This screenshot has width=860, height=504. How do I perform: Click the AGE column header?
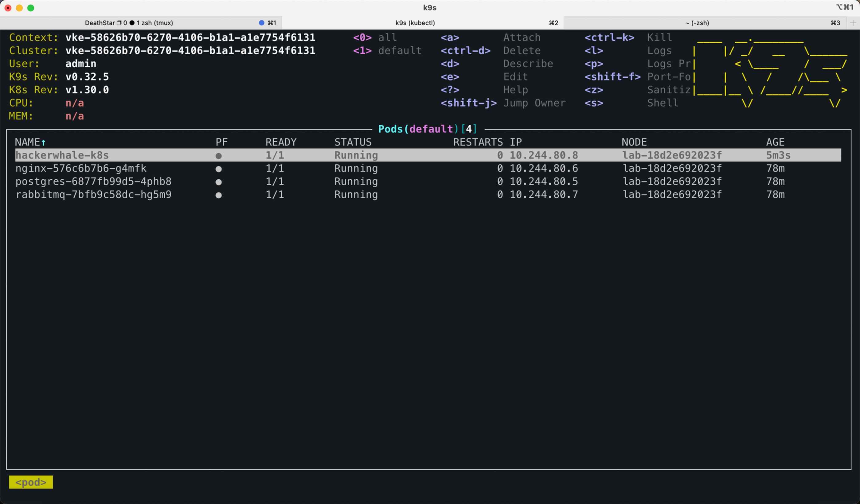click(x=775, y=142)
